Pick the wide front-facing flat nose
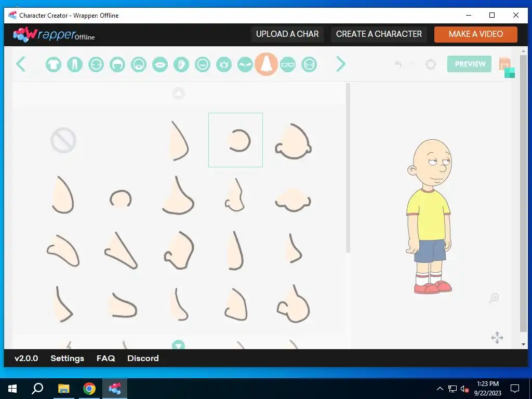 [293, 200]
